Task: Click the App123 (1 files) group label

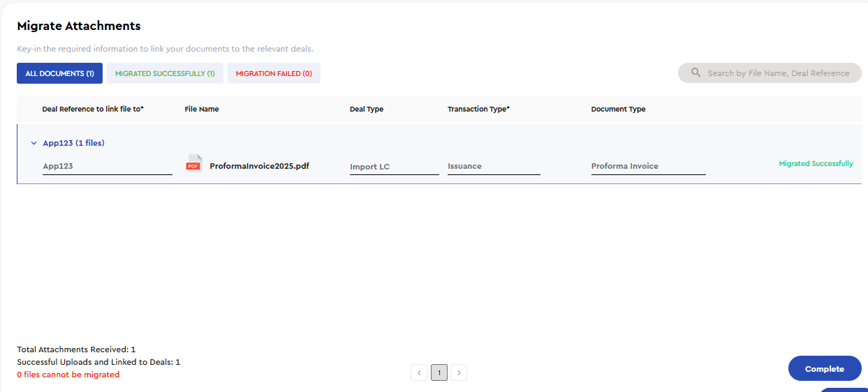Action: coord(73,143)
